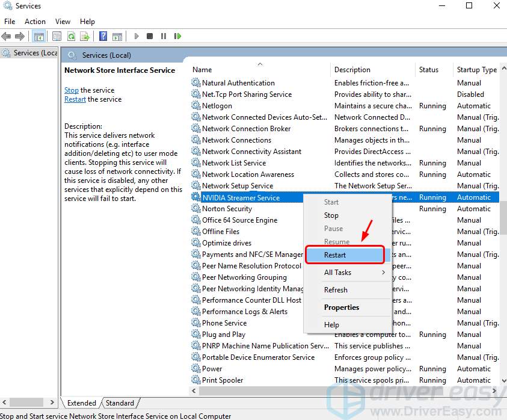
Task: Click the Refresh toolbar icon
Action: coord(71,36)
